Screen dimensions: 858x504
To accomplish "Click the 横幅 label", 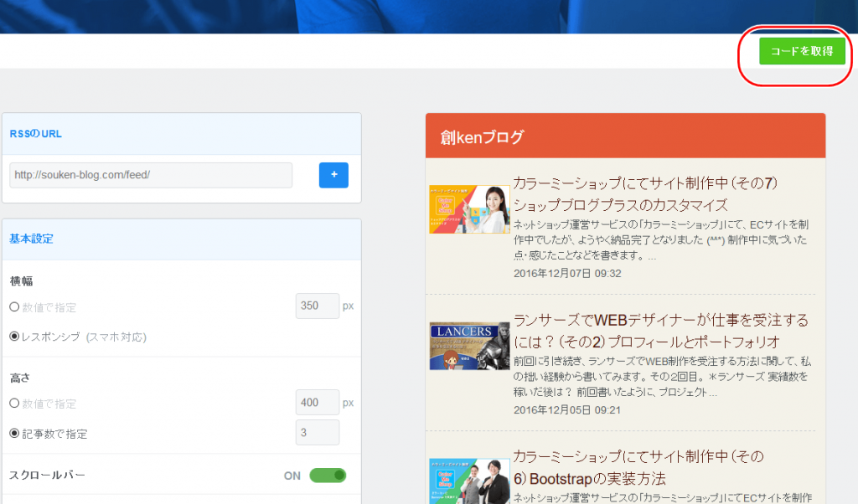I will 21,281.
